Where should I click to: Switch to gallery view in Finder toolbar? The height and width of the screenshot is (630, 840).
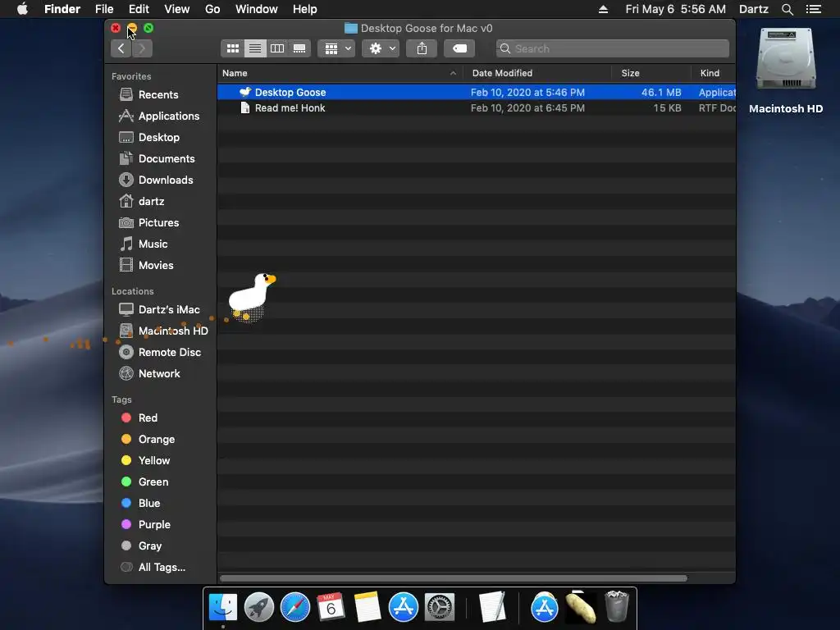point(299,48)
